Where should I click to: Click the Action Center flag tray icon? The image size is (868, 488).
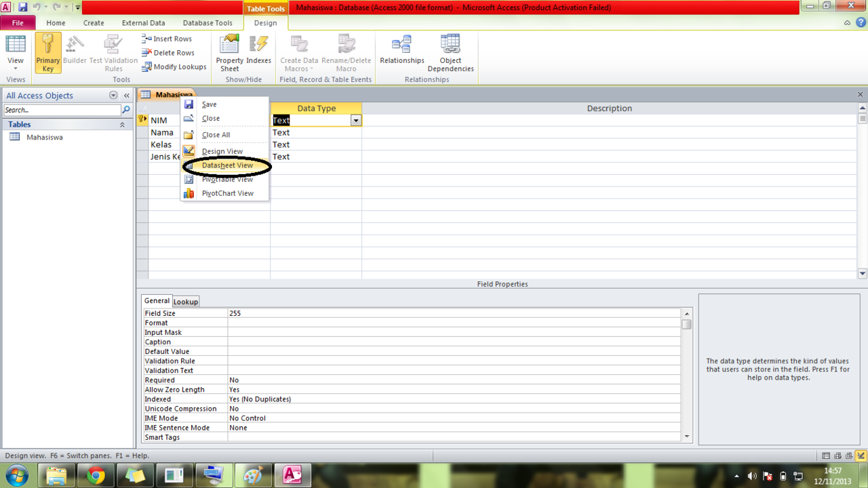(768, 476)
